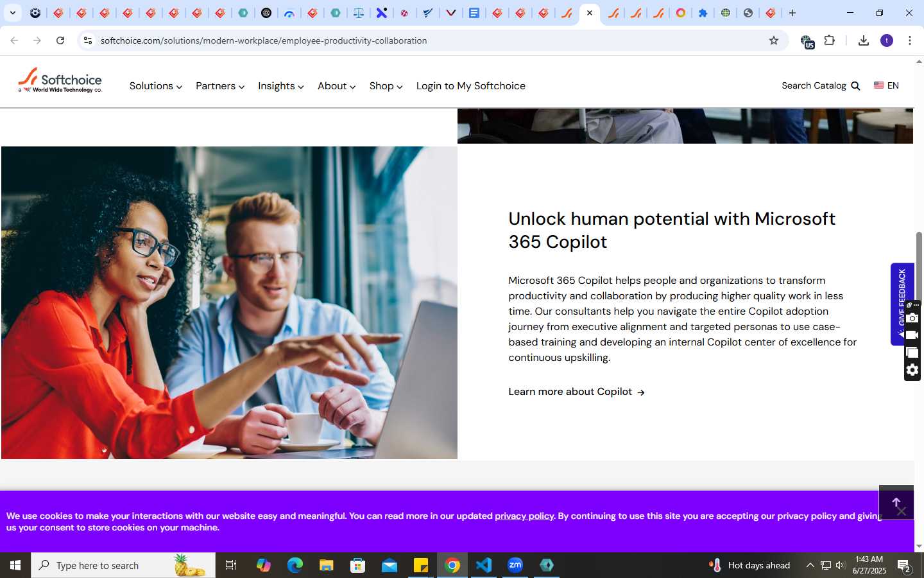Open the Chrome downloads icon

[x=864, y=40]
